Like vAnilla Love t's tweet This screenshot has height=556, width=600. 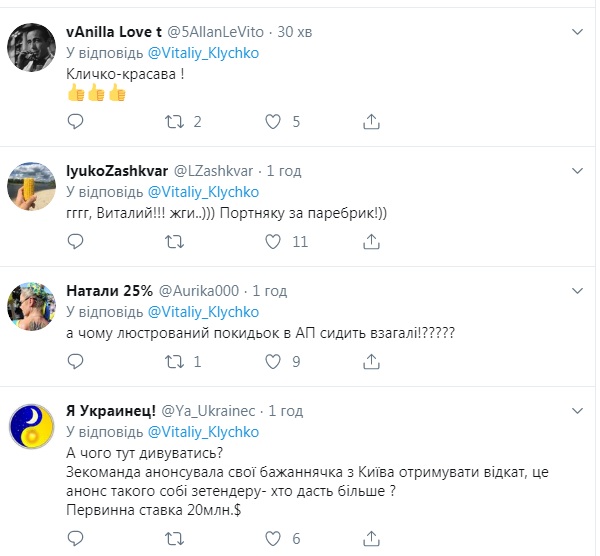(x=273, y=122)
